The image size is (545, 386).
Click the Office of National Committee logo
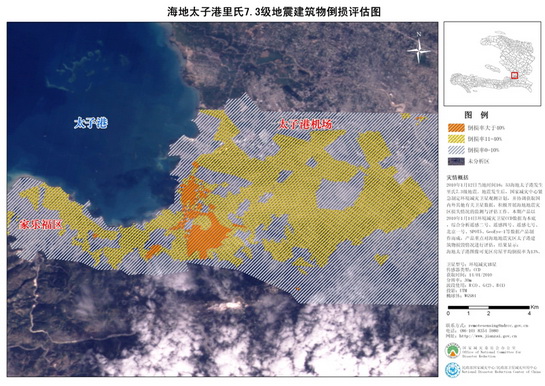click(x=453, y=351)
